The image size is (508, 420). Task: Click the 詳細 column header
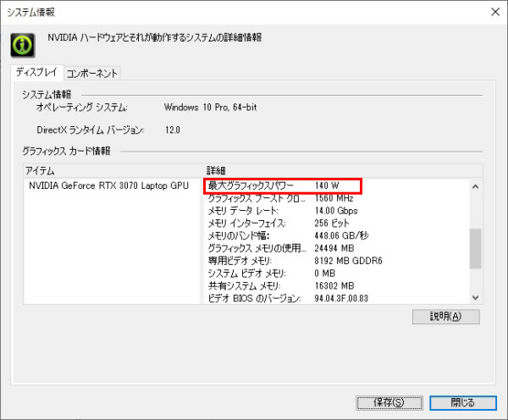(x=216, y=171)
